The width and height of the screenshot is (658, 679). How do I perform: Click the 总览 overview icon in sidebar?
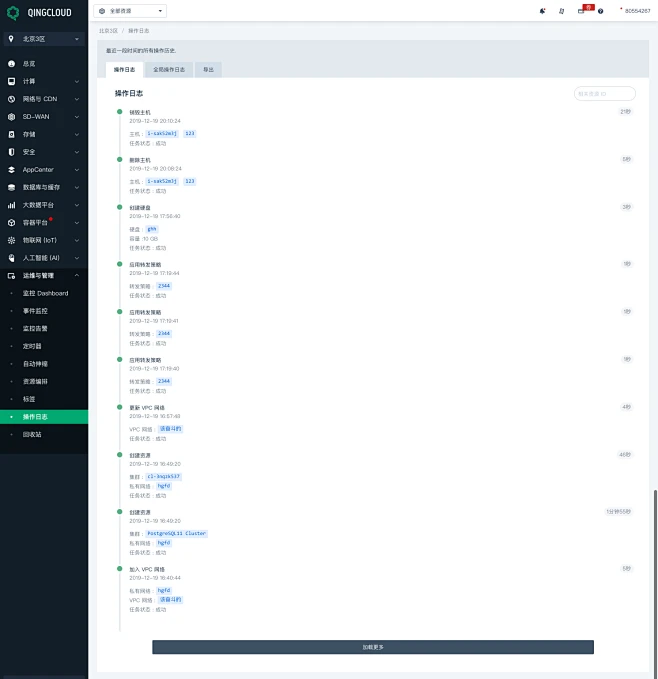(x=12, y=63)
